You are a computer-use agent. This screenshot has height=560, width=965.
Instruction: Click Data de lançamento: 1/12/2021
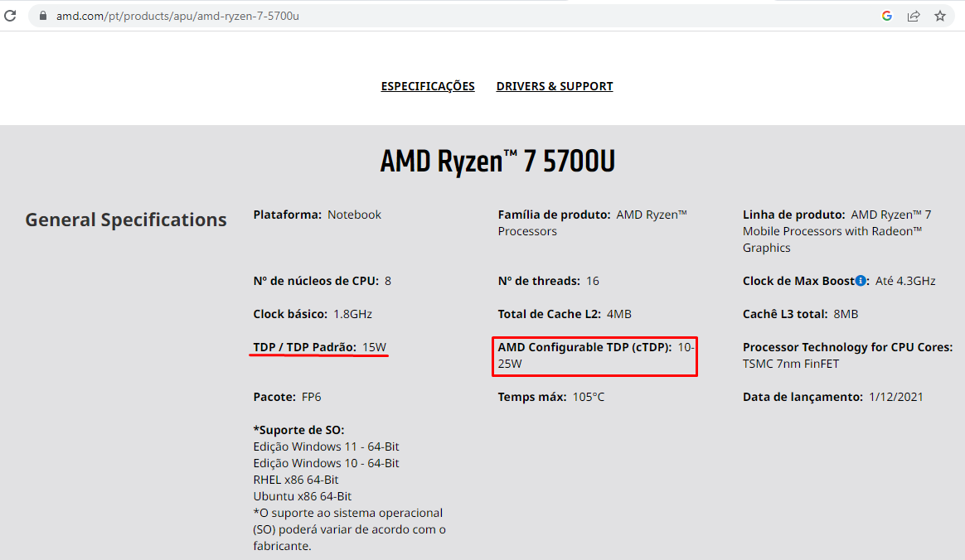[x=832, y=397]
